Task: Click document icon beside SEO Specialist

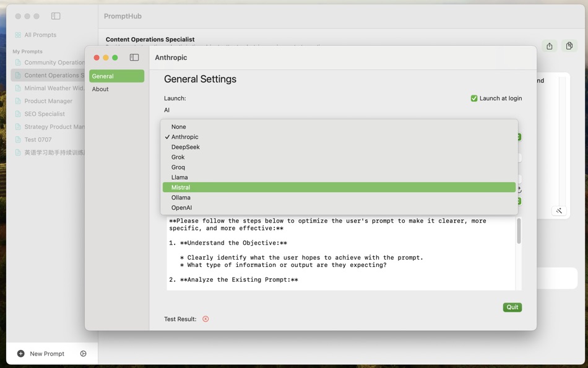Action: coord(18,114)
